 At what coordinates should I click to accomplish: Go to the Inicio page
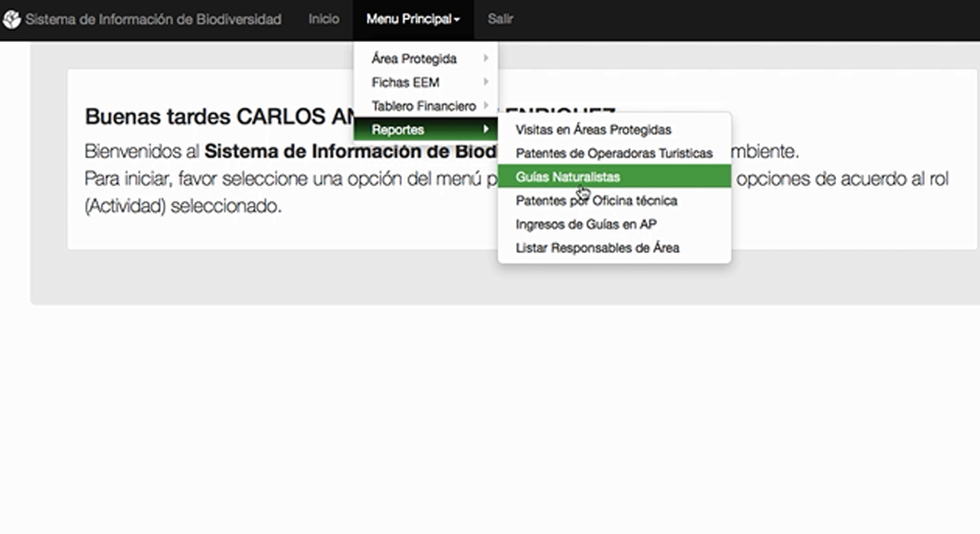[x=323, y=19]
